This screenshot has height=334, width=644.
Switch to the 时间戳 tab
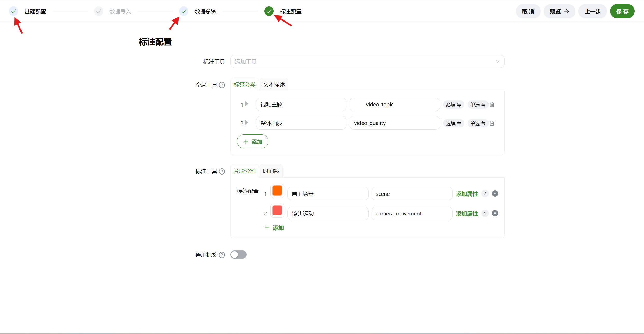(x=271, y=171)
